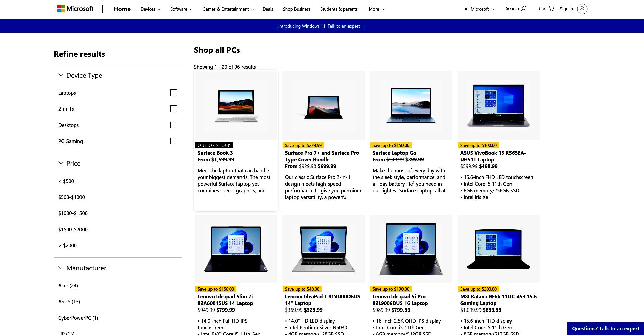The image size is (644, 335).
Task: Tick the PC Gaming checkbox
Action: point(174,141)
